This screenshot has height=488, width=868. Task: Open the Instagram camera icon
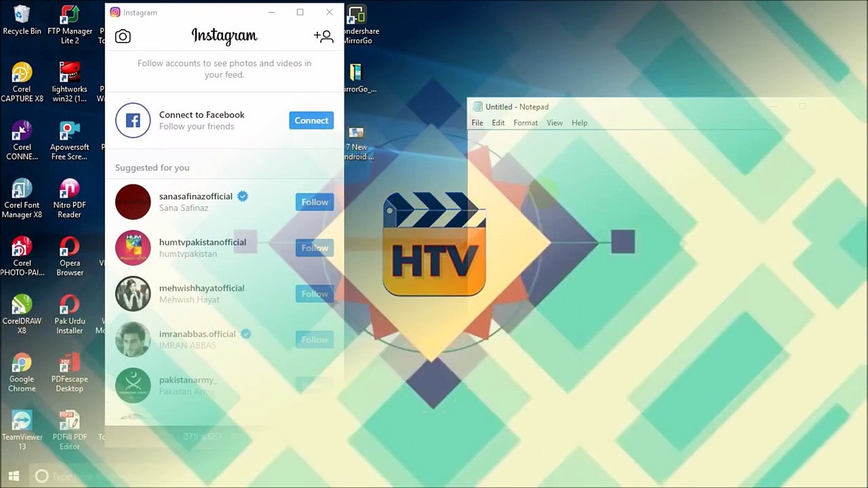pos(123,37)
